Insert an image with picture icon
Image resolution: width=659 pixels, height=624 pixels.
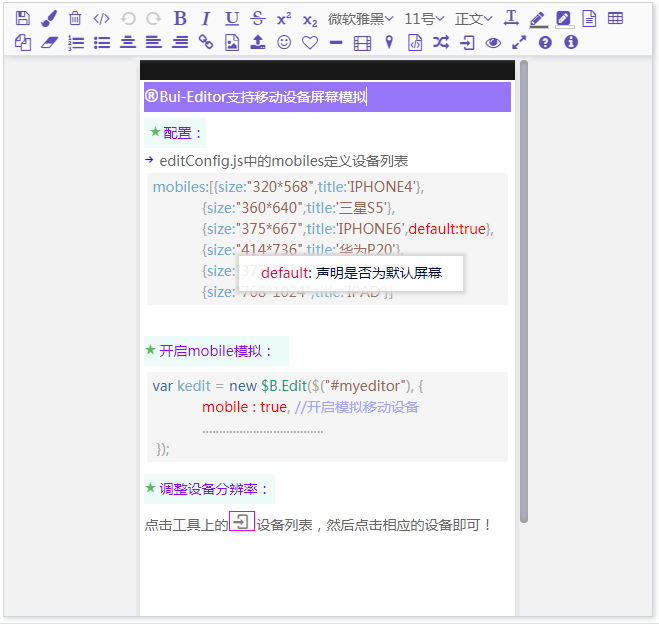tap(232, 42)
